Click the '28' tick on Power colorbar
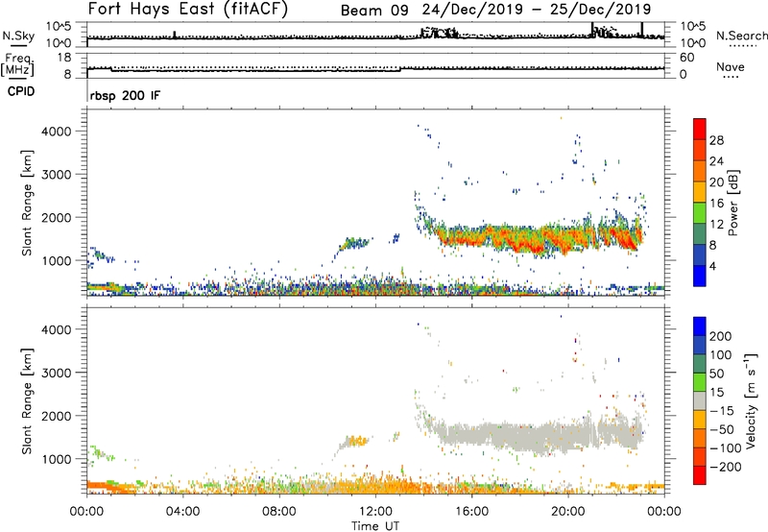Viewport: 768px width, 532px height. coord(716,140)
